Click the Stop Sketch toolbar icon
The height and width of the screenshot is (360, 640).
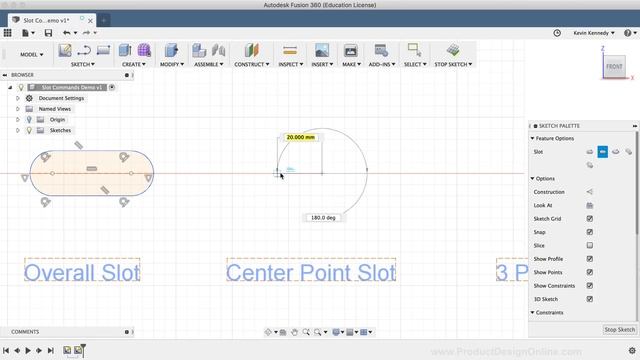tap(453, 50)
